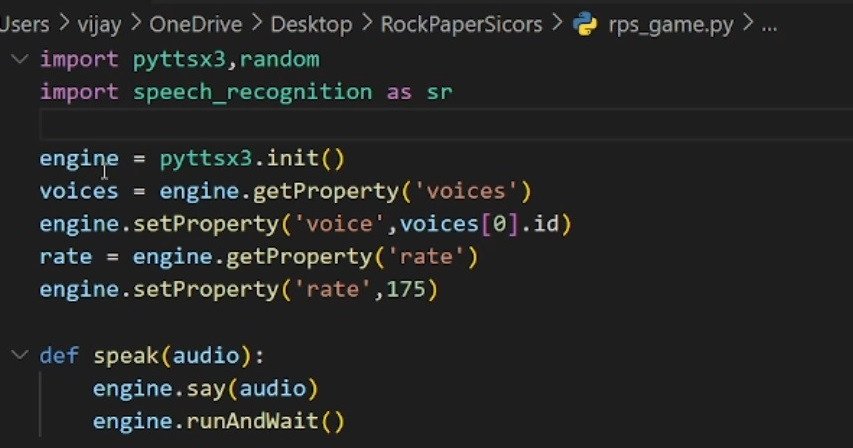853x448 pixels.
Task: Click the rps_game.py breadcrumb file name
Action: coord(666,25)
